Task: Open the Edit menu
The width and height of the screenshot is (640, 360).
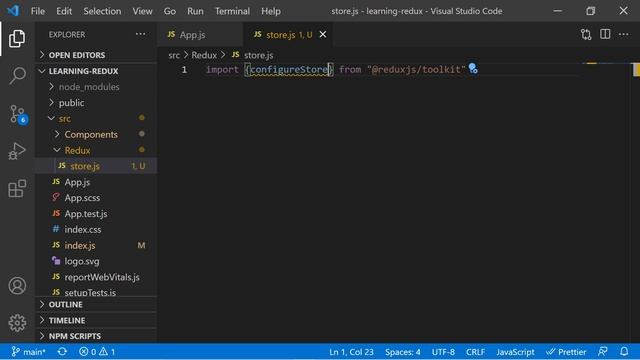Action: (x=64, y=11)
